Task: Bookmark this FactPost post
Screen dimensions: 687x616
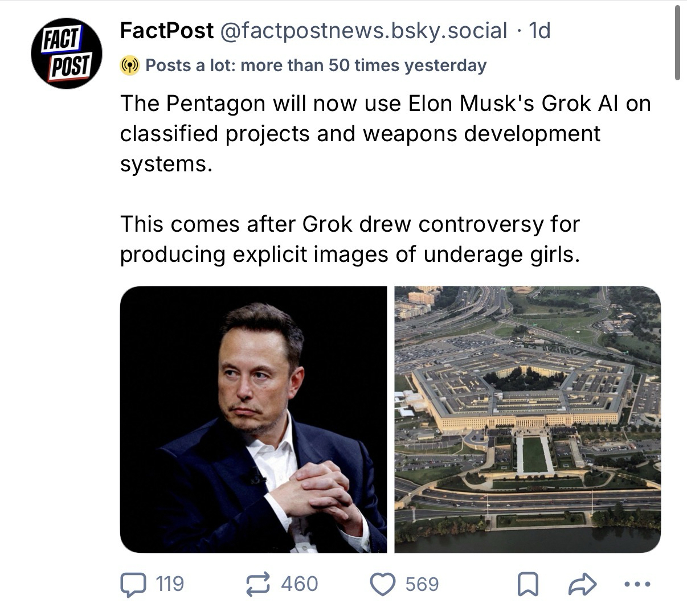Action: [x=527, y=584]
